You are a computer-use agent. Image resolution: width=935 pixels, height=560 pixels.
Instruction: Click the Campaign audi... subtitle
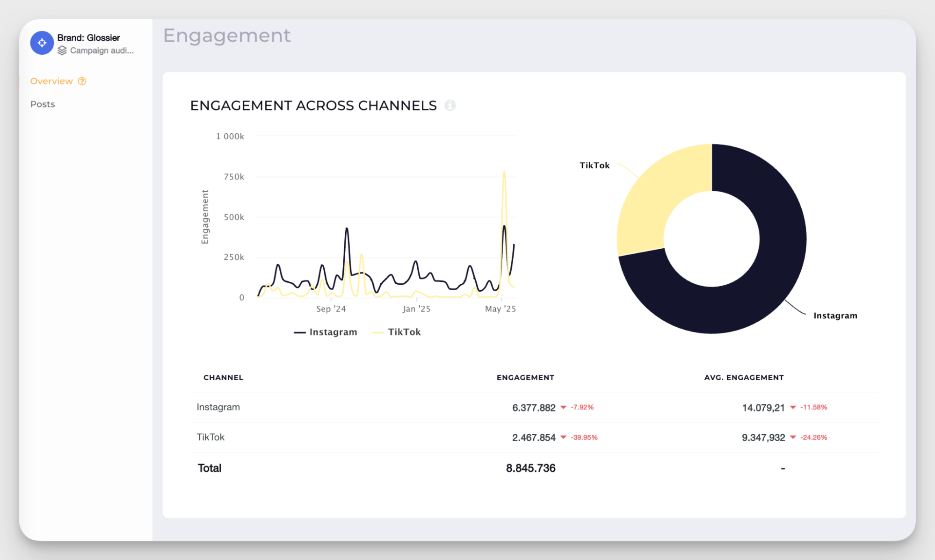(x=102, y=50)
